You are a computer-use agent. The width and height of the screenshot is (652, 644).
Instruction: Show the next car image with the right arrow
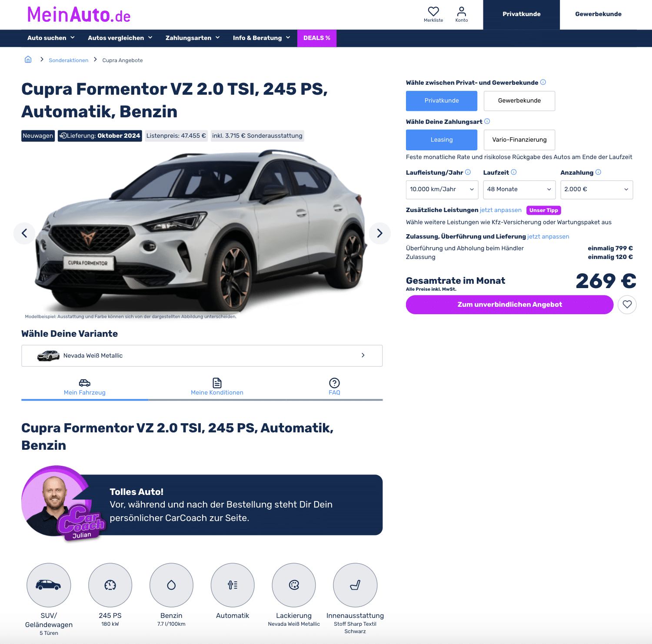point(380,233)
